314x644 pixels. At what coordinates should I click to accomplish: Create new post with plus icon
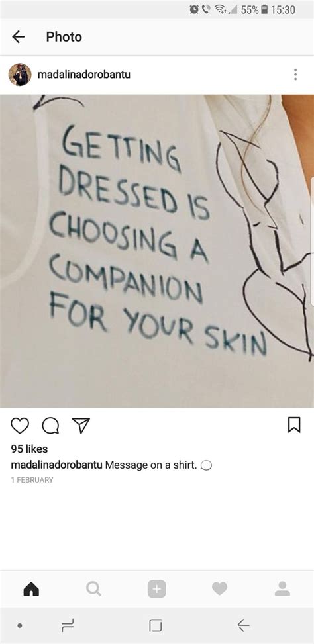tap(156, 589)
